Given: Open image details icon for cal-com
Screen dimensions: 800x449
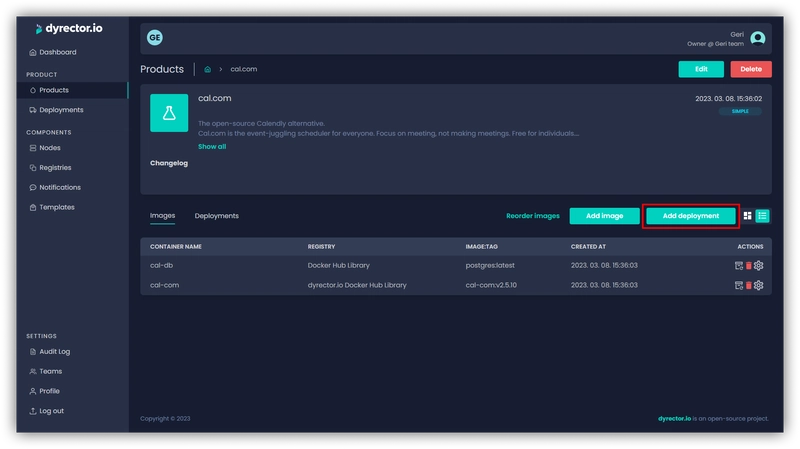Looking at the screenshot, I should tap(738, 285).
